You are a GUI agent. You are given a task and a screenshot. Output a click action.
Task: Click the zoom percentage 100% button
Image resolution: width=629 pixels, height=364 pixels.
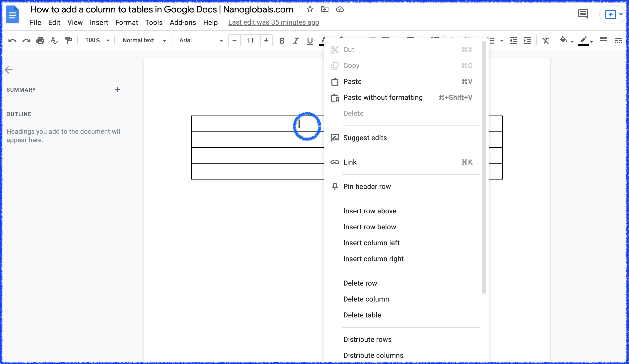pyautogui.click(x=95, y=40)
